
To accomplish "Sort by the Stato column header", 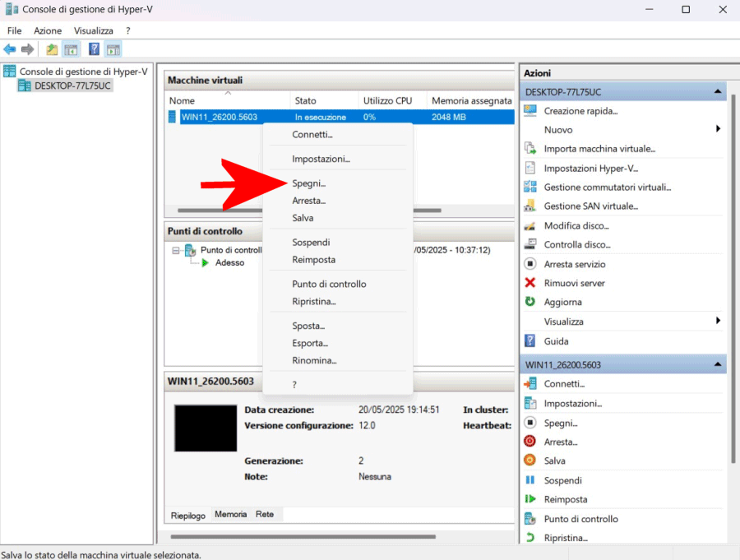I will point(325,100).
